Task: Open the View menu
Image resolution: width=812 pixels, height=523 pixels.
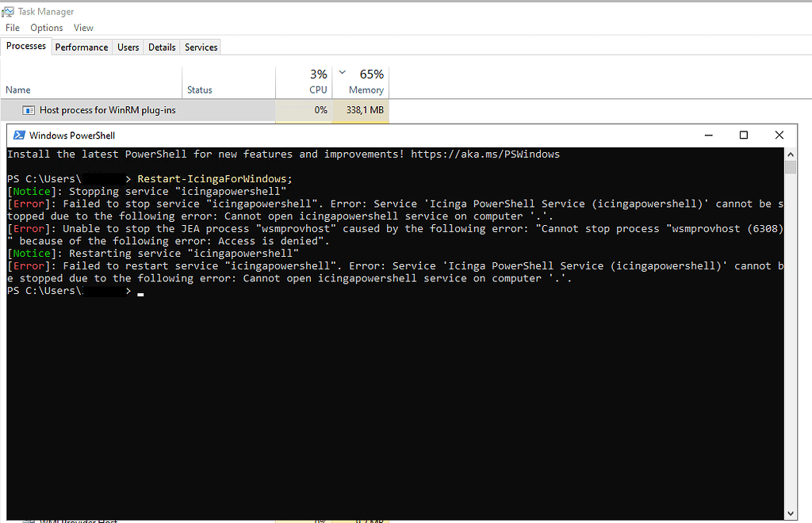Action: tap(83, 27)
